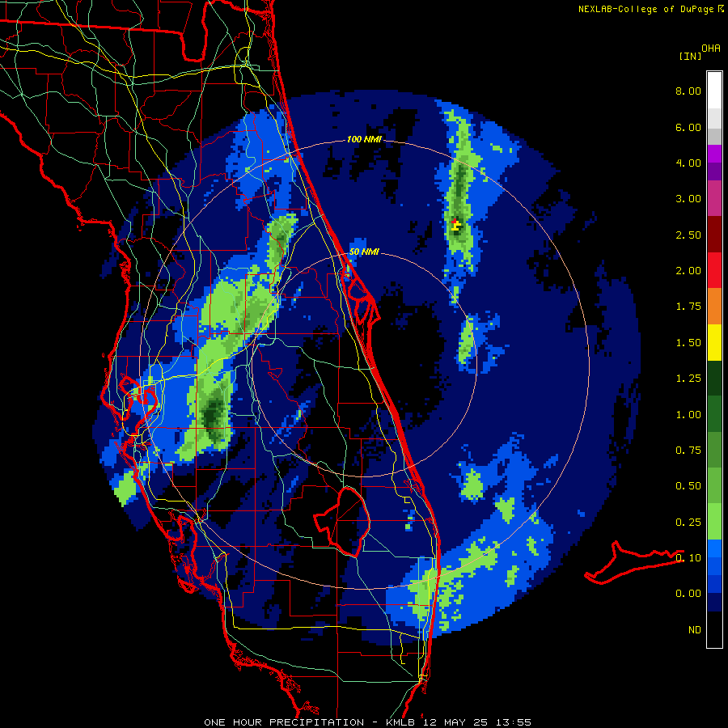Click the '100 NMI' range ring label
The width and height of the screenshot is (728, 728).
pyautogui.click(x=364, y=139)
